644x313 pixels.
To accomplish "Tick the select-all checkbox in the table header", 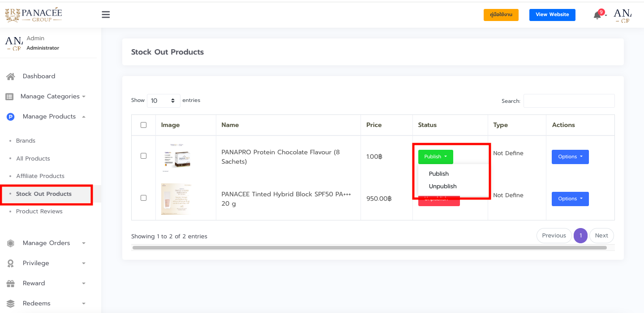I will 143,125.
